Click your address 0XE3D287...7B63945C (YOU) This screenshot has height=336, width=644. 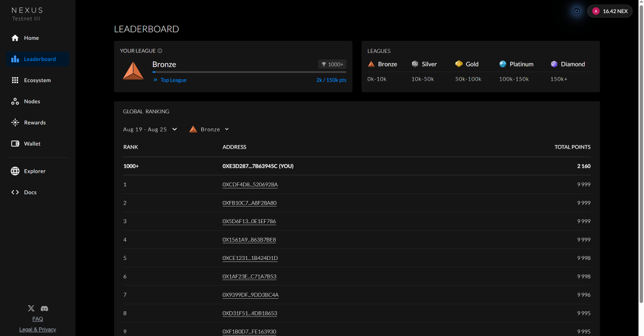point(258,166)
